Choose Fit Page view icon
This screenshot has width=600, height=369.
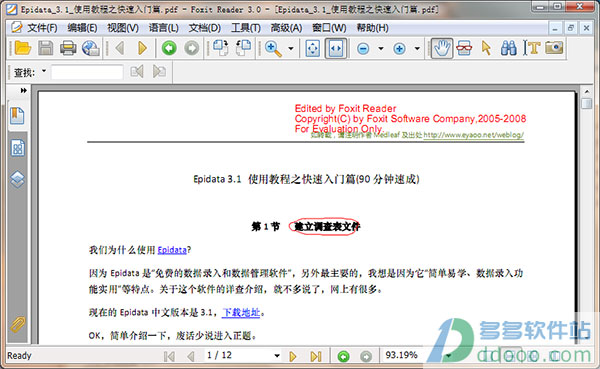click(313, 49)
